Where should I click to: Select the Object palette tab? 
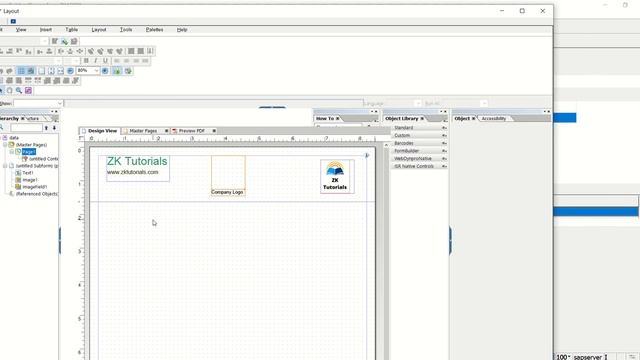coord(462,118)
